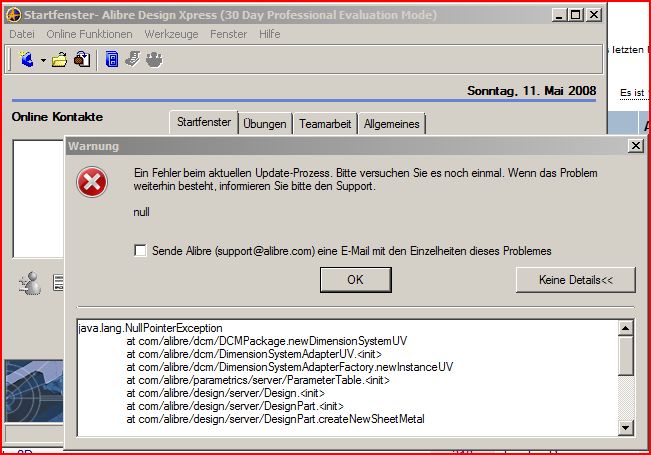This screenshot has height=455, width=651.
Task: Maximize the Alibre Startfenster window
Action: tap(575, 15)
